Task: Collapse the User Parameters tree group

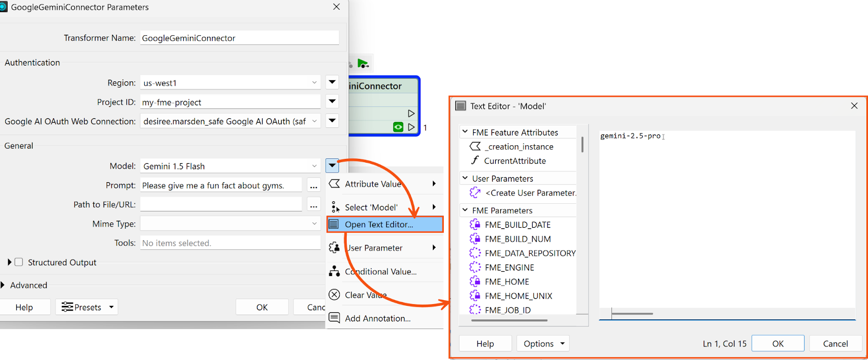Action: pos(465,178)
